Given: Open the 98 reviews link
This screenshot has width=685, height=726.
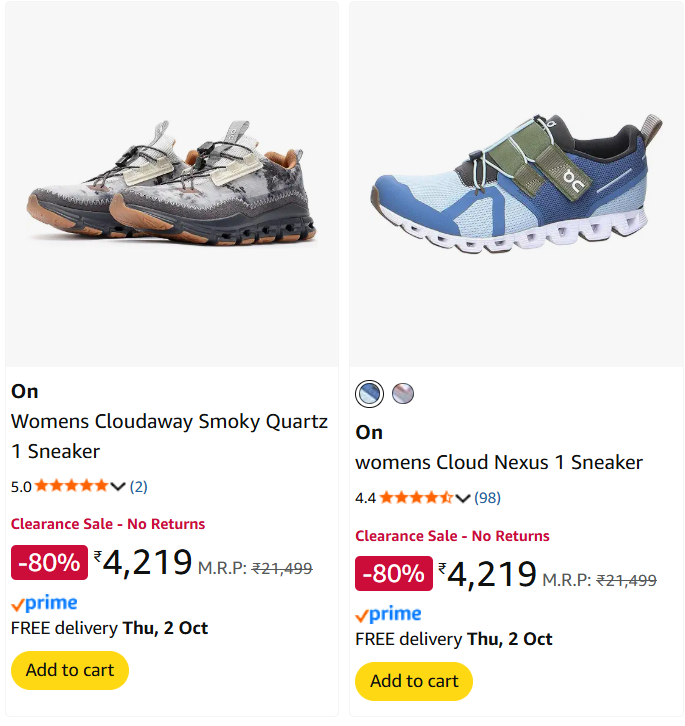Looking at the screenshot, I should (x=487, y=498).
